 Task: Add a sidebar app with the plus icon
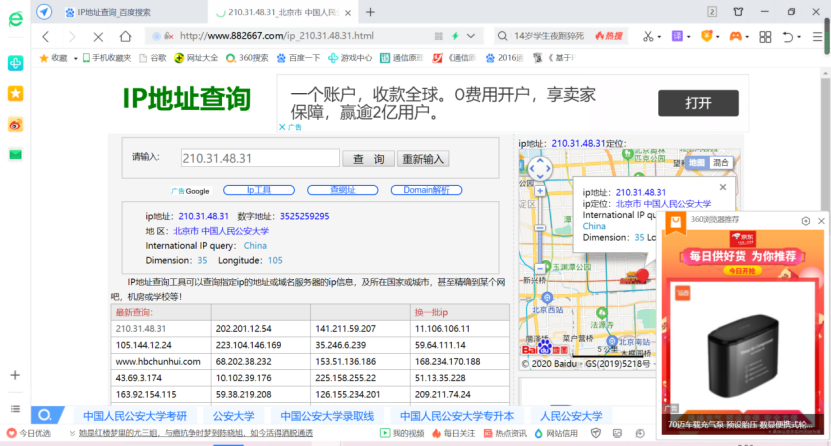[15, 375]
